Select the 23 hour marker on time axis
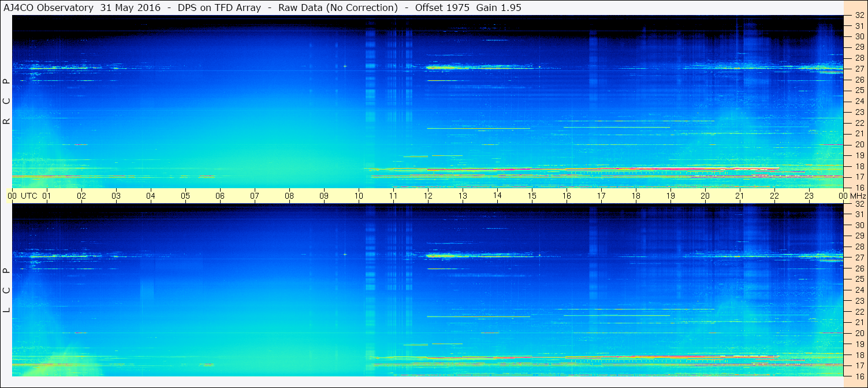This screenshot has width=868, height=388. (809, 196)
